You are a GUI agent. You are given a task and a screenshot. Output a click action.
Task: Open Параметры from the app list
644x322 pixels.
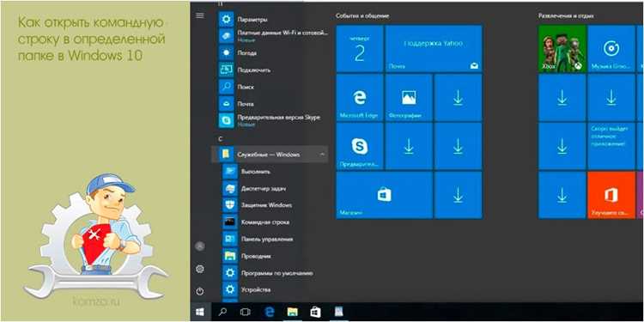272,19
